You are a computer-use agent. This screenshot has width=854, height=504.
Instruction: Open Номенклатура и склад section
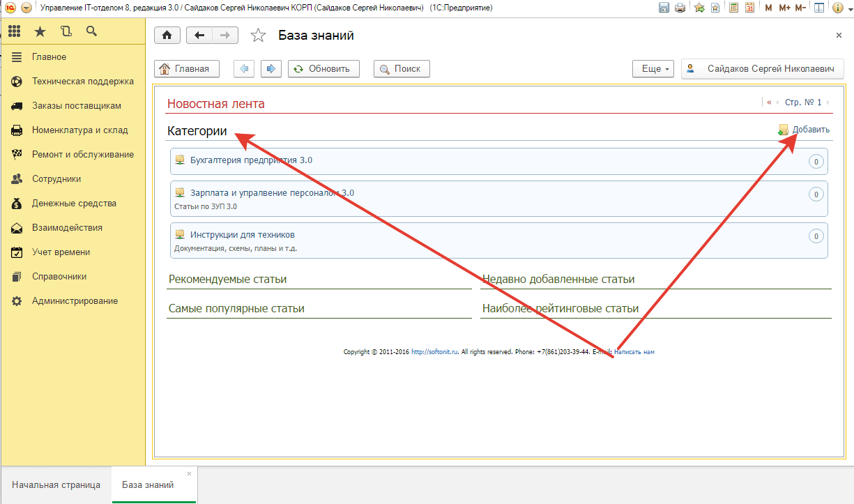73,130
